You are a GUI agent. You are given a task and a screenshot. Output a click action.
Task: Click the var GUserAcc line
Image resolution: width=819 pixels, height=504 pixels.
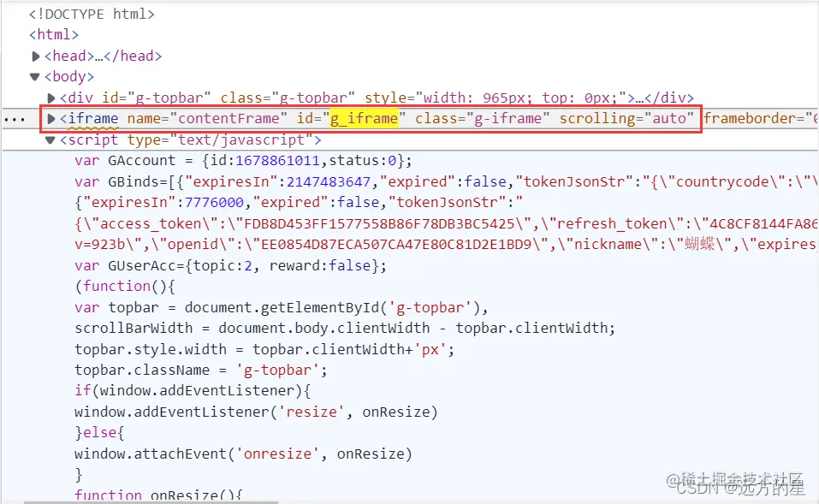tap(230, 265)
